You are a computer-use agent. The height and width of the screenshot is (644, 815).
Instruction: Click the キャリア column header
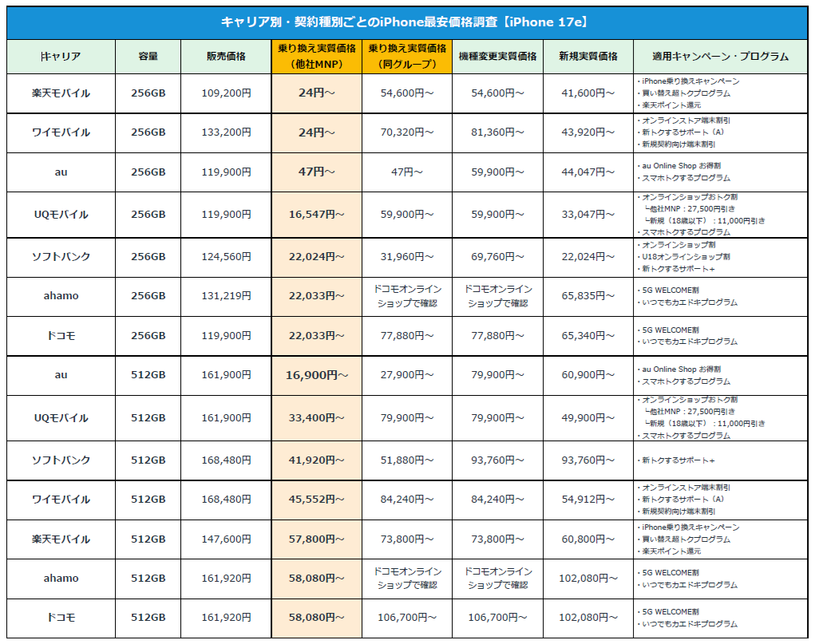[61, 57]
